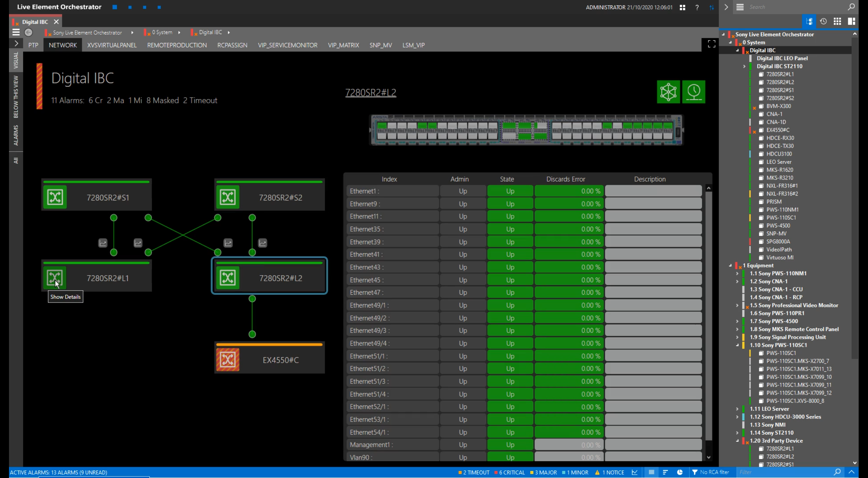The height and width of the screenshot is (478, 868).
Task: Open help question mark icon
Action: click(x=697, y=7)
